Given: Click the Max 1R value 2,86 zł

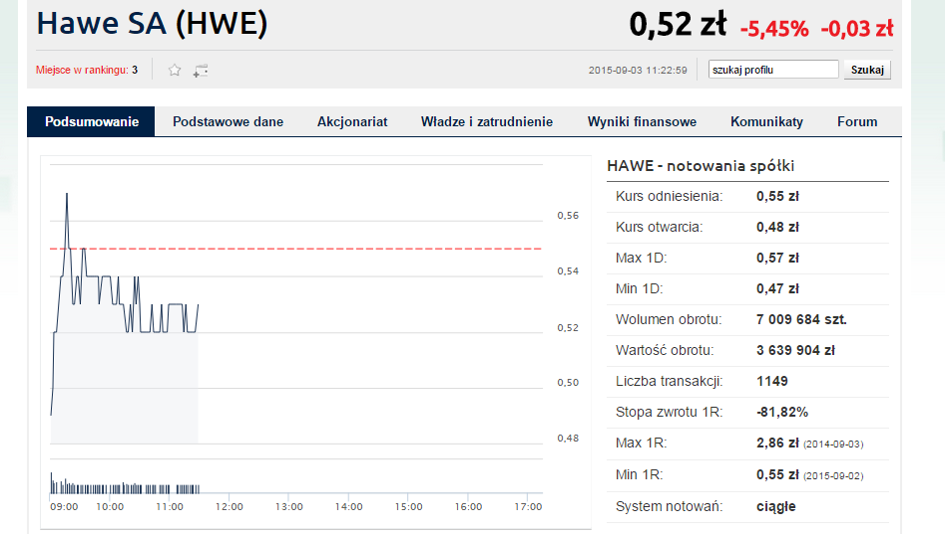Looking at the screenshot, I should pos(777,443).
